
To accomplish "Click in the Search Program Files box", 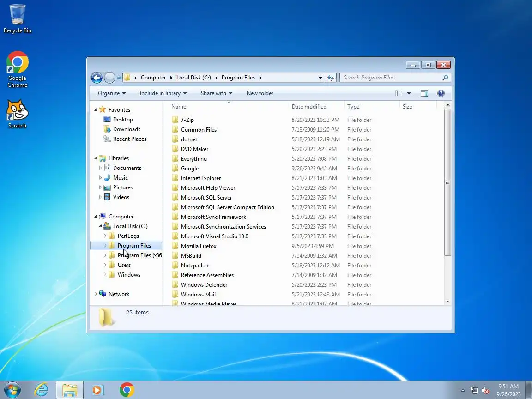I will point(391,78).
